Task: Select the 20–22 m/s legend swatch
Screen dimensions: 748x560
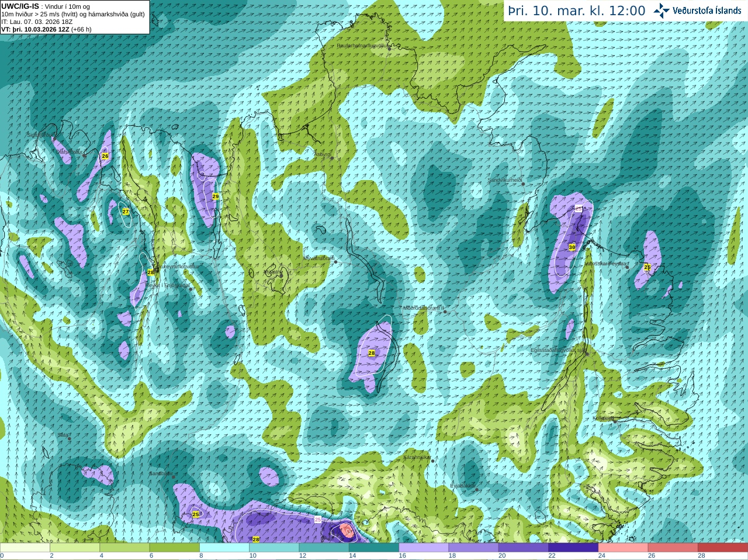Action: click(524, 548)
